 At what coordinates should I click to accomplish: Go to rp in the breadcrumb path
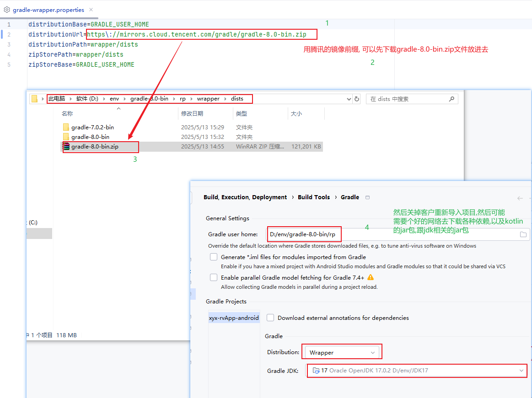click(183, 99)
